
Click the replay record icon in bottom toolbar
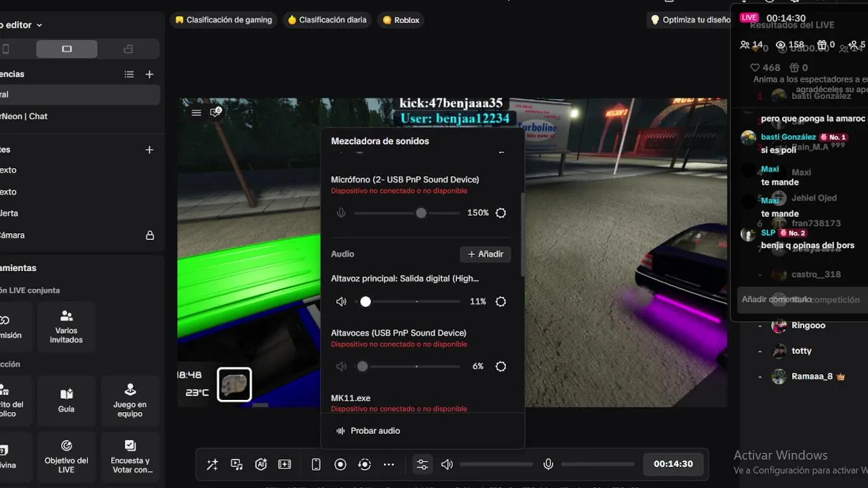365,464
